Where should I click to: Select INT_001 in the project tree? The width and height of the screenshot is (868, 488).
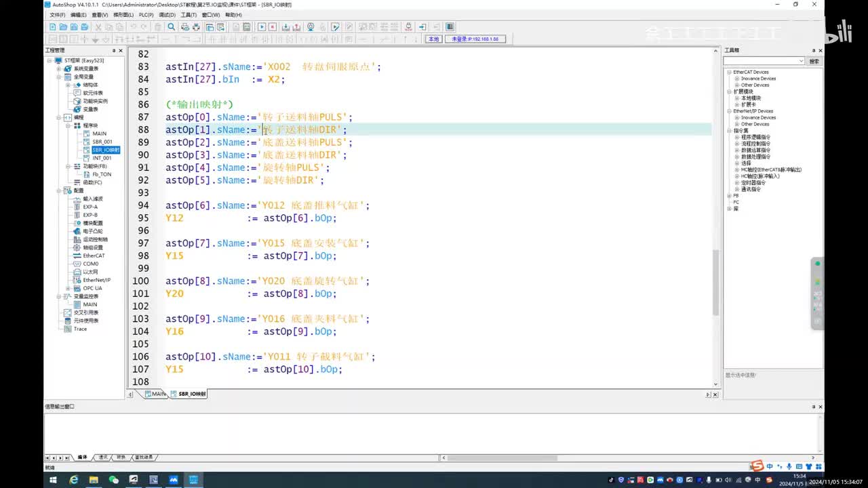[x=102, y=158]
